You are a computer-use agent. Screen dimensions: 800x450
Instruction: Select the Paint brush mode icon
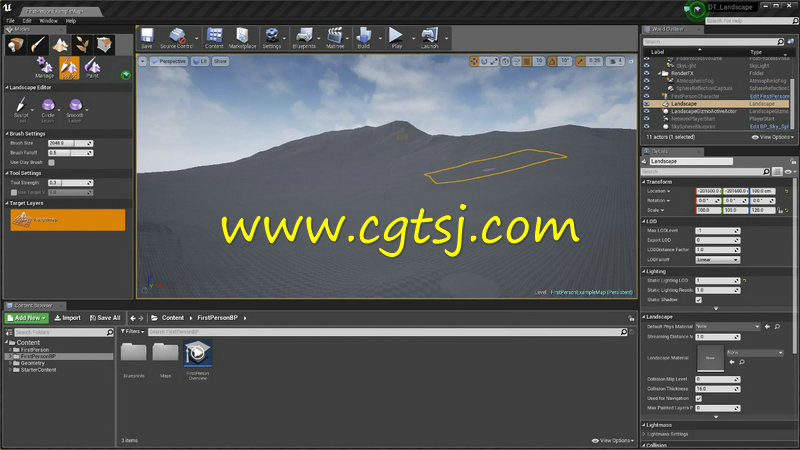[38, 45]
